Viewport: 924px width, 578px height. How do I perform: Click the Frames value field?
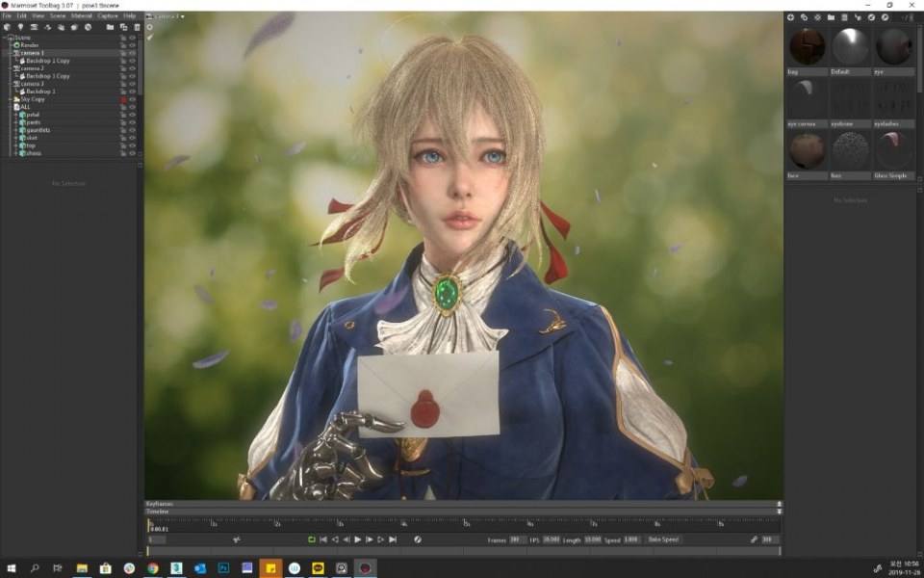[518, 539]
